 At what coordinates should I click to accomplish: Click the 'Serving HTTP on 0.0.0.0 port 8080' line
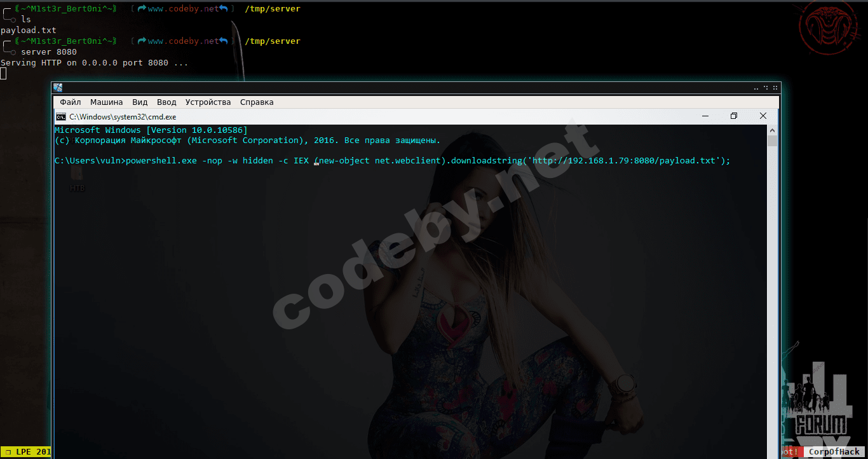point(85,63)
